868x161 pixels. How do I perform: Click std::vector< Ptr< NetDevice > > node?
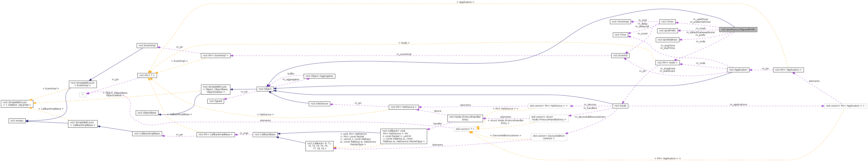click(549, 106)
